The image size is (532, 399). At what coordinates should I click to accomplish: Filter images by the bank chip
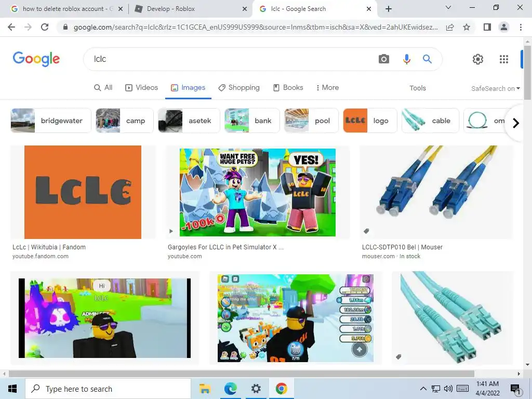point(252,121)
